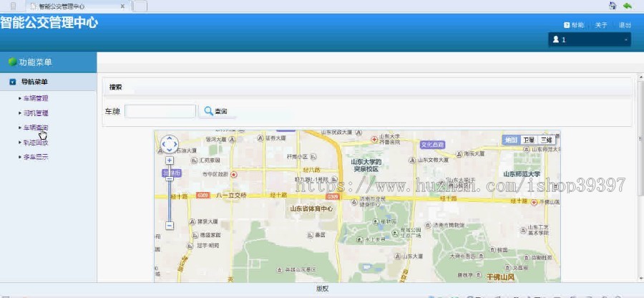Click the 功能菜单 sidebar header
The width and height of the screenshot is (644, 298).
(x=49, y=62)
